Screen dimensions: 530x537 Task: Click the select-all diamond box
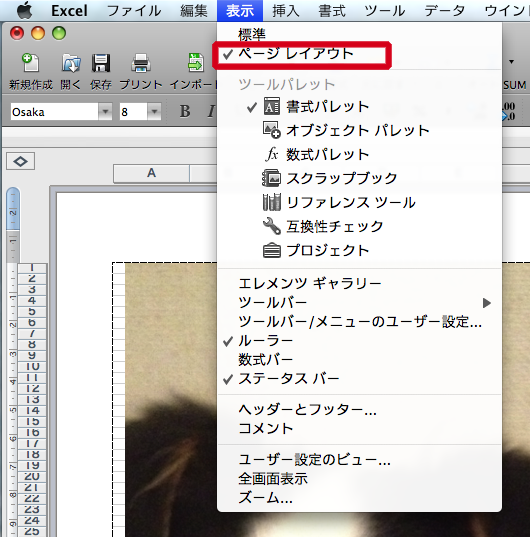(x=20, y=161)
